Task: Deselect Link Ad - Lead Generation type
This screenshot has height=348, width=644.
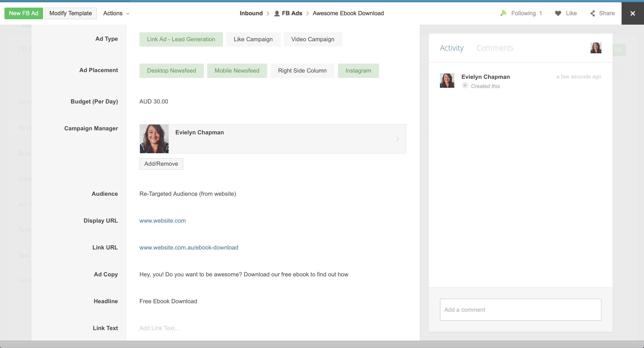Action: tap(181, 39)
